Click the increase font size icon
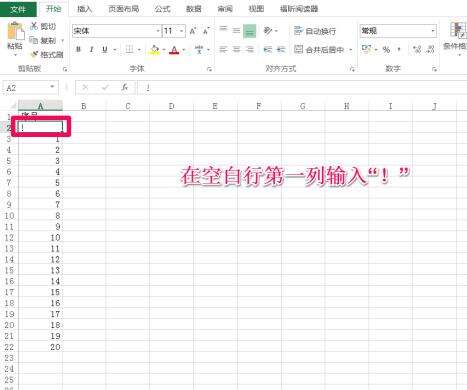 point(193,31)
